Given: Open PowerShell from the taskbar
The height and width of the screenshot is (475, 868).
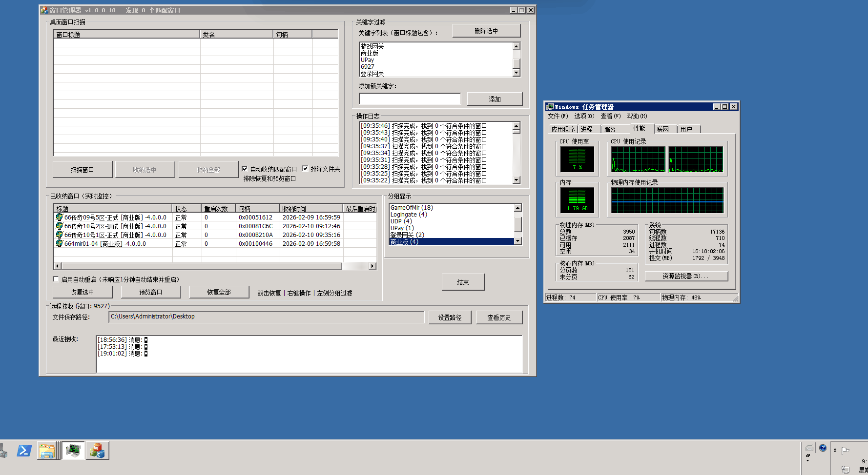Looking at the screenshot, I should [24, 451].
